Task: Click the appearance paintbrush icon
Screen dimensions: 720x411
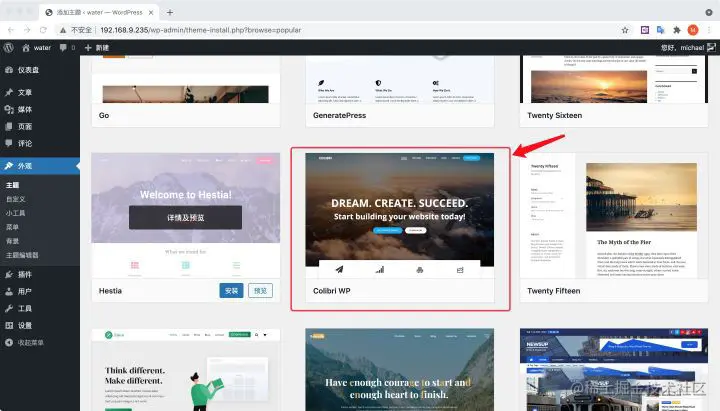Action: (x=9, y=166)
